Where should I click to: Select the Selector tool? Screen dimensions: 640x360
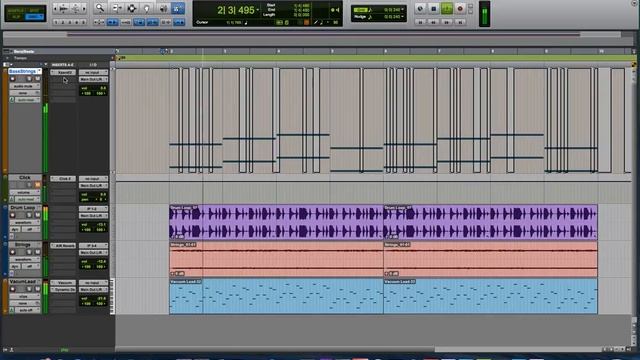tap(132, 8)
